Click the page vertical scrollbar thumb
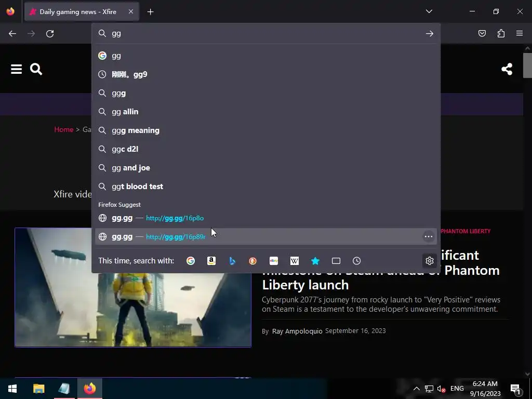532x399 pixels. tap(527, 65)
